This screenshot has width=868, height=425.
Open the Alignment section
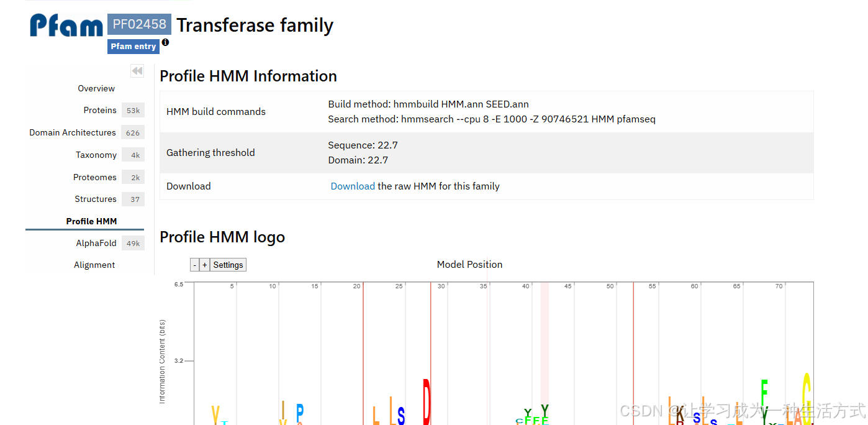pyautogui.click(x=94, y=265)
